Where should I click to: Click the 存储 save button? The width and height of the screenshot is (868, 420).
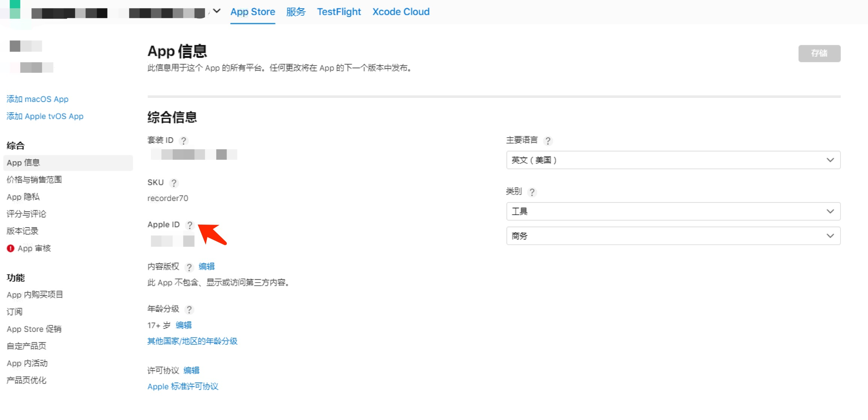(819, 53)
